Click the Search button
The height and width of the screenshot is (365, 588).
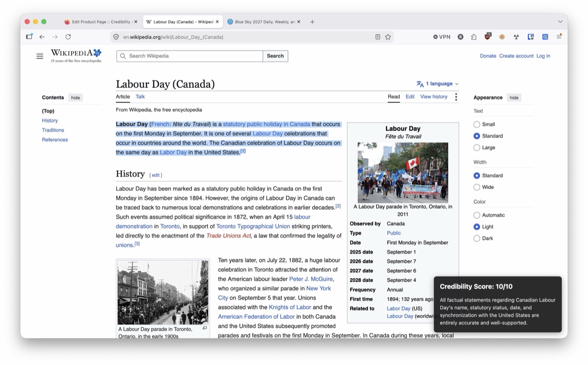click(276, 56)
